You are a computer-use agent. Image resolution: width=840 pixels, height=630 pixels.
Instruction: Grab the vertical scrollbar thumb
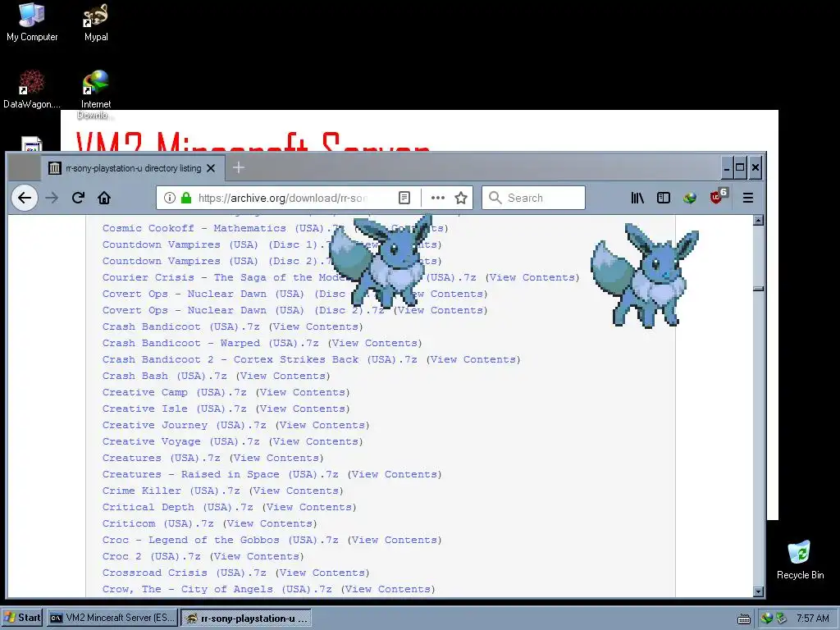pos(758,289)
